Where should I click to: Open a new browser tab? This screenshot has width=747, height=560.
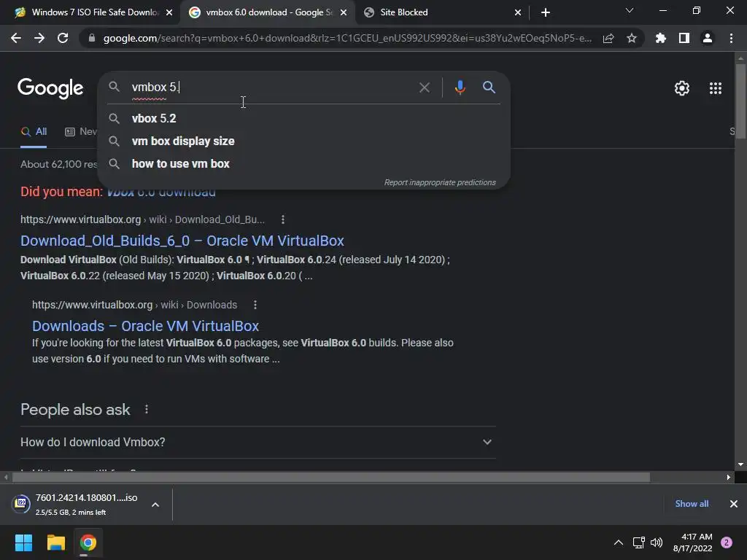pos(546,12)
